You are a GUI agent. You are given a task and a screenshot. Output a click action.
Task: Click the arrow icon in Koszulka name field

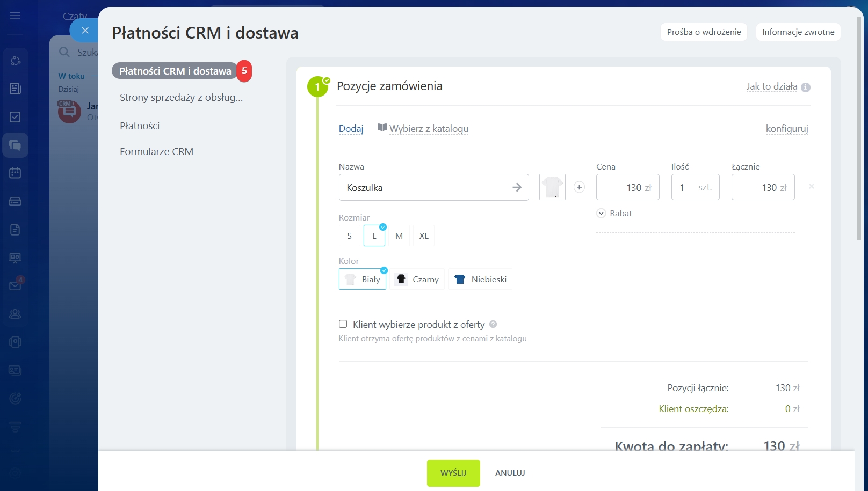point(517,187)
